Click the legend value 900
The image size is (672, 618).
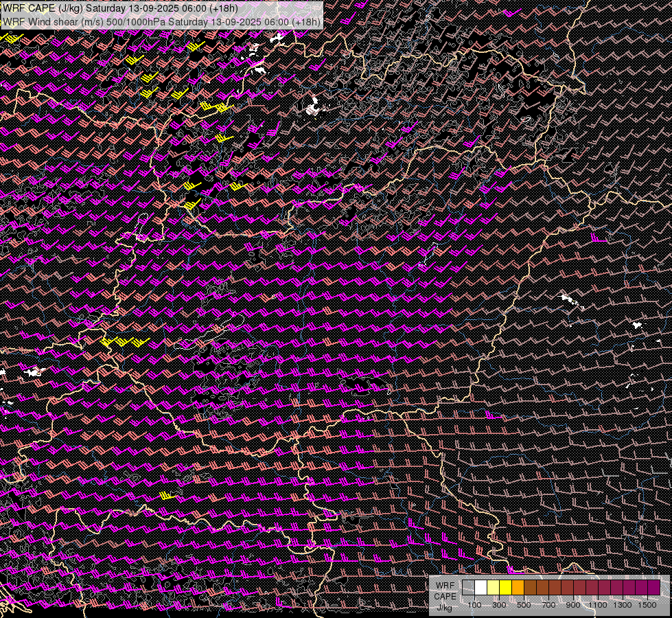tap(573, 605)
